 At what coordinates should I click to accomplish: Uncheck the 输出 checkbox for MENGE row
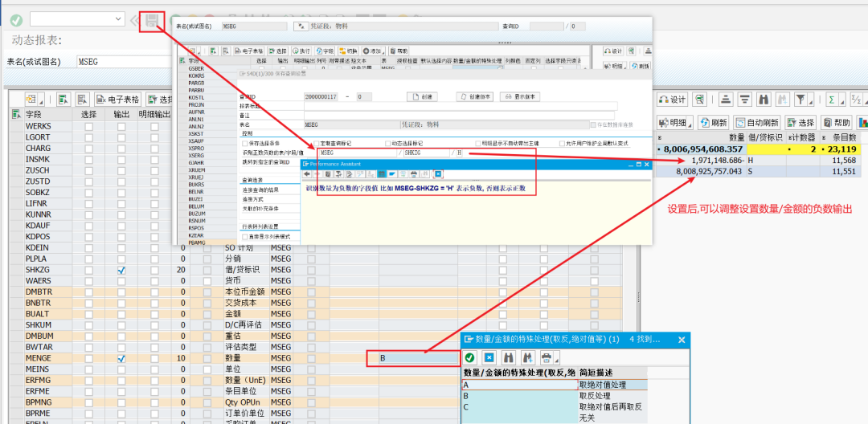click(121, 359)
